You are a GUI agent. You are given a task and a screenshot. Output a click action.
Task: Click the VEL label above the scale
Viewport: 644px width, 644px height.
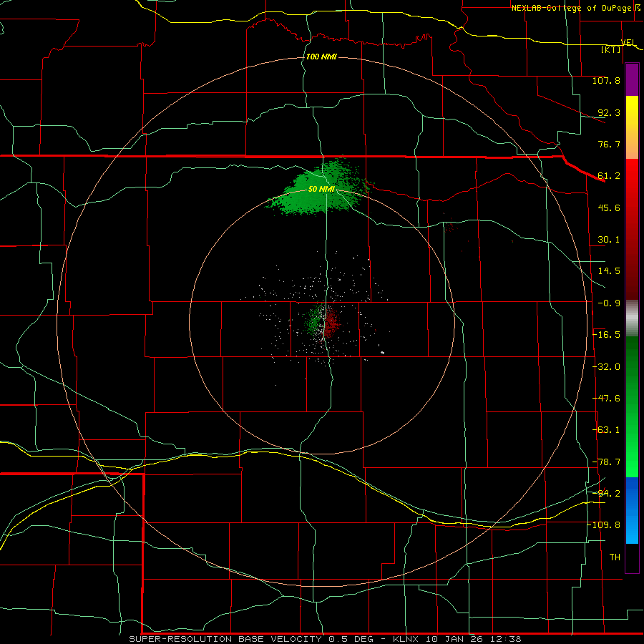[629, 43]
